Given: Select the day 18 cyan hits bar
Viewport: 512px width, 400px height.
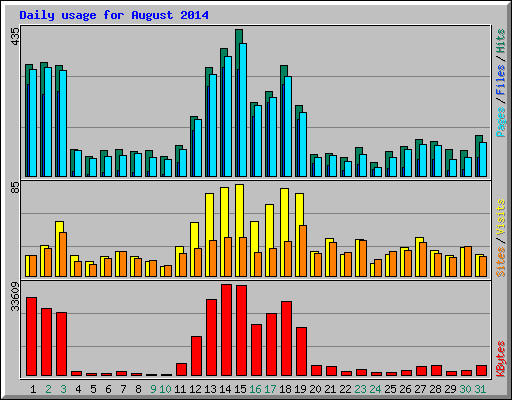Looking at the screenshot, I should 288,126.
